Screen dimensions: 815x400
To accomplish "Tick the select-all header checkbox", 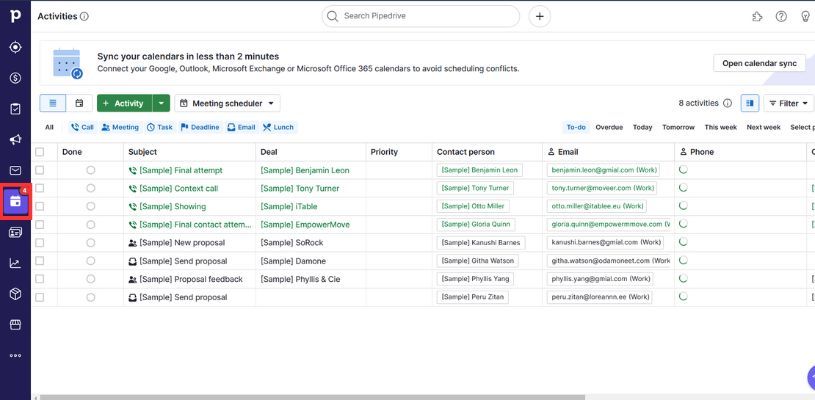I will (40, 152).
